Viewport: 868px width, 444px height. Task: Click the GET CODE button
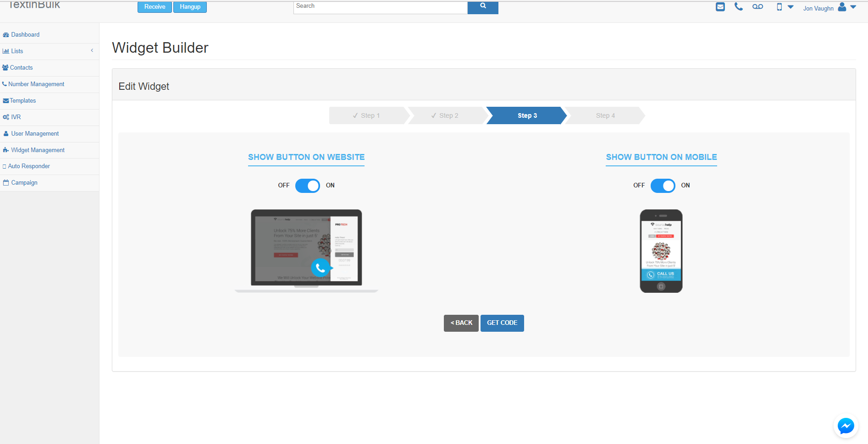[502, 323]
